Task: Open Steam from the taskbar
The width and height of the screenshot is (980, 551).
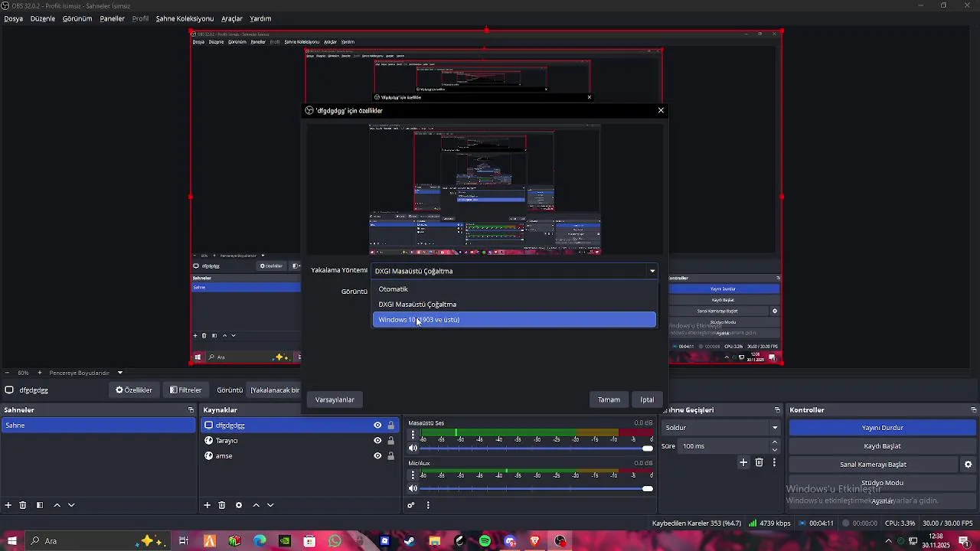Action: click(x=410, y=541)
